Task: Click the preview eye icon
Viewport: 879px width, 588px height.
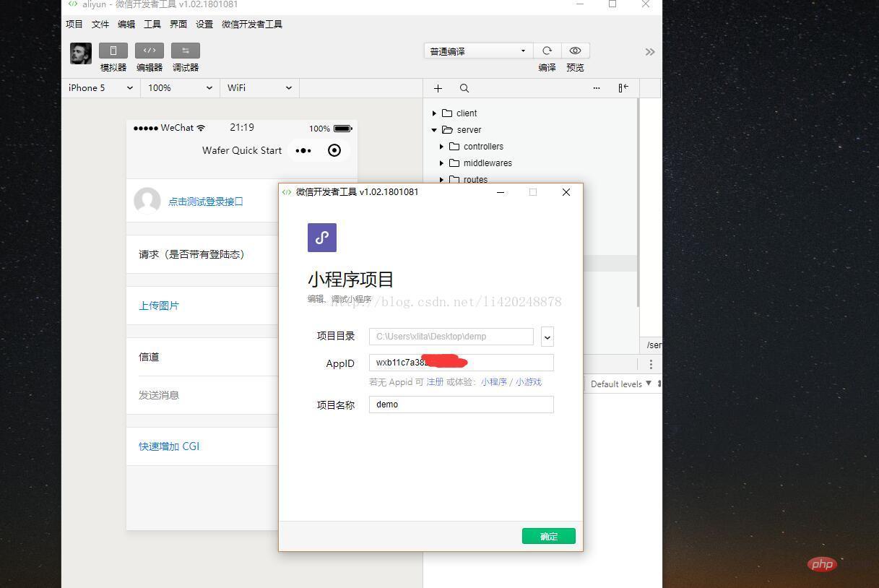Action: (x=575, y=51)
